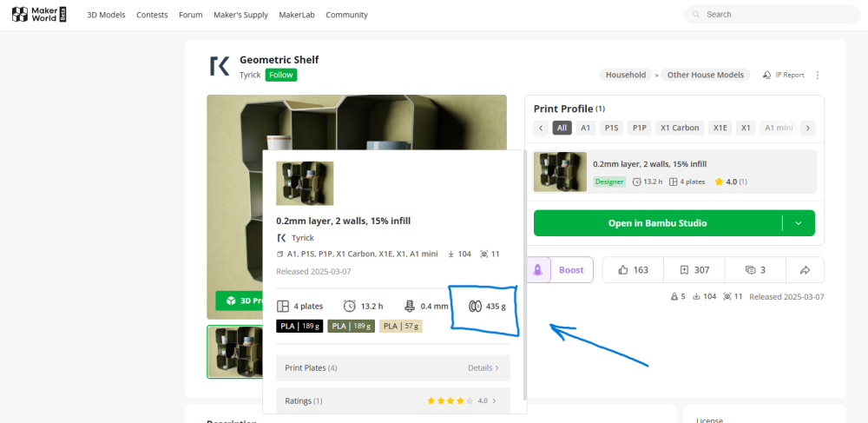Select the X1 printer filter
This screenshot has height=423, width=868.
click(x=746, y=128)
